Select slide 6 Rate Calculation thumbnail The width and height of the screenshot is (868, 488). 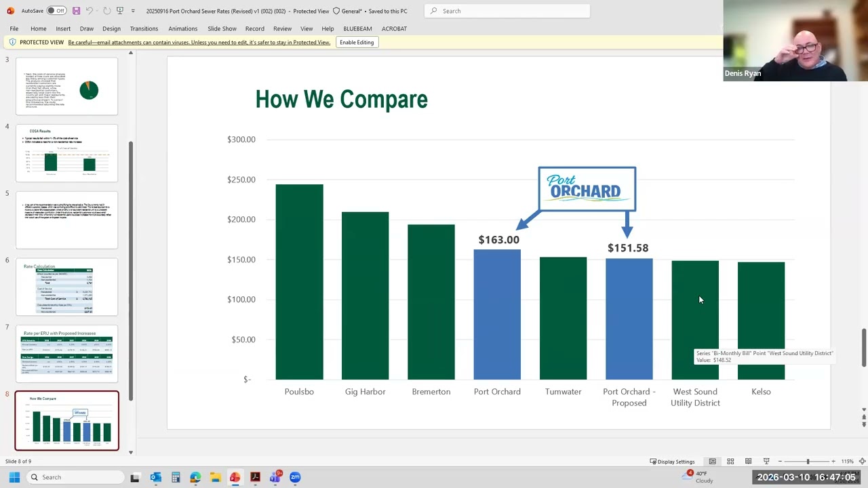[66, 287]
